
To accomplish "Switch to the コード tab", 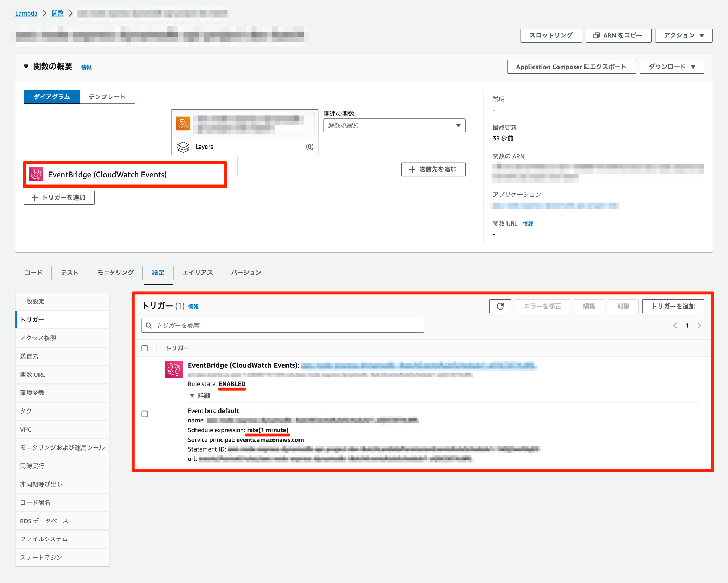I will tap(33, 272).
